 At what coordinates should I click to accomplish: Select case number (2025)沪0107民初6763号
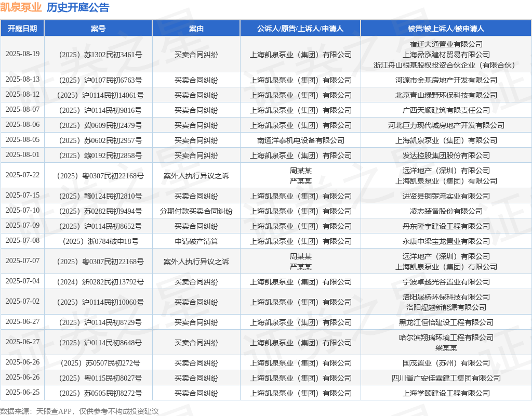tap(100, 80)
